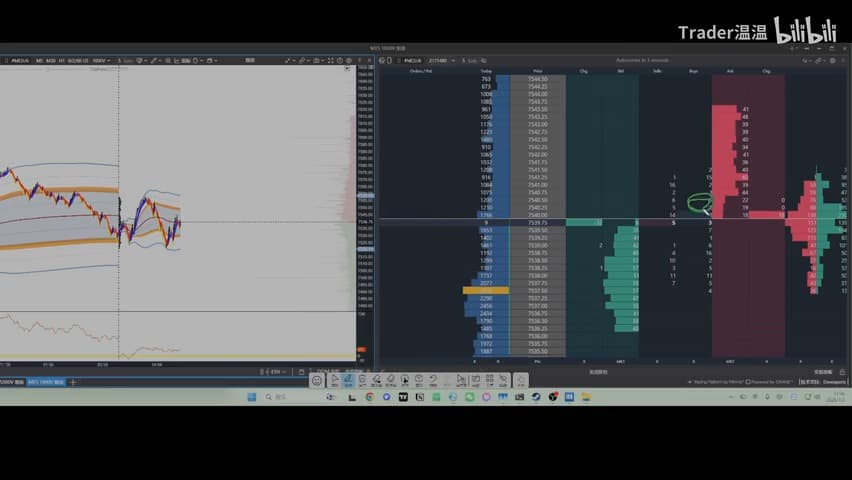Click the settings gear in DOM header right
The image size is (852, 480).
pos(832,60)
